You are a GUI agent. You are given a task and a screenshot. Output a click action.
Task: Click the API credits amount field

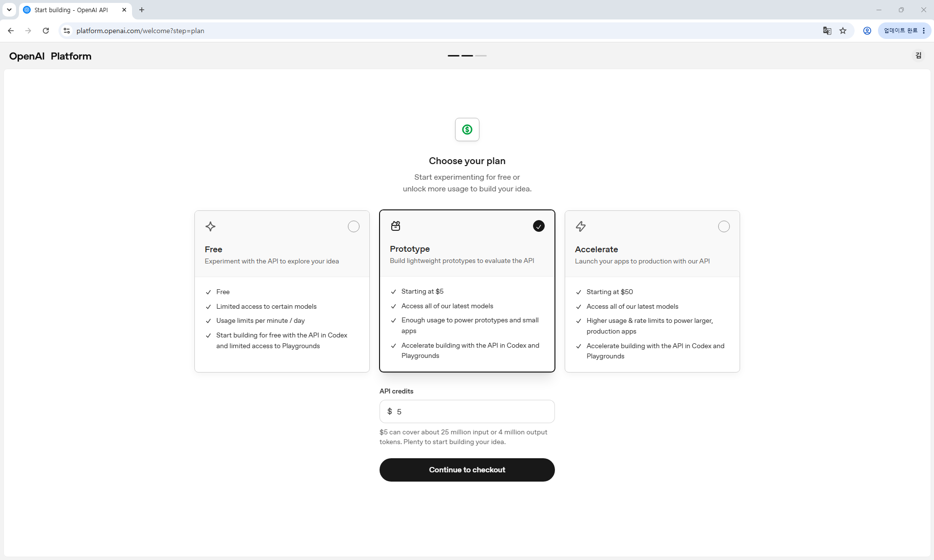point(467,411)
